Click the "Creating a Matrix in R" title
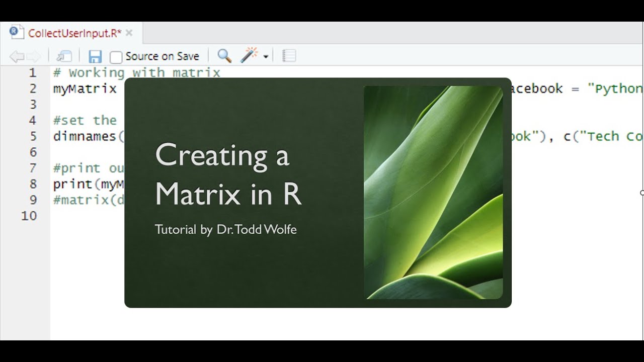This screenshot has width=644, height=362. pyautogui.click(x=228, y=174)
